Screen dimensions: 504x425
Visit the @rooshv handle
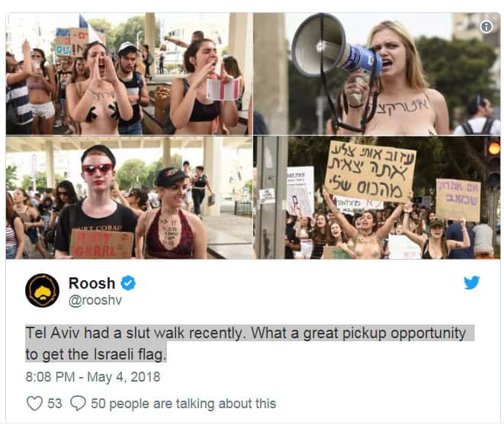(95, 300)
